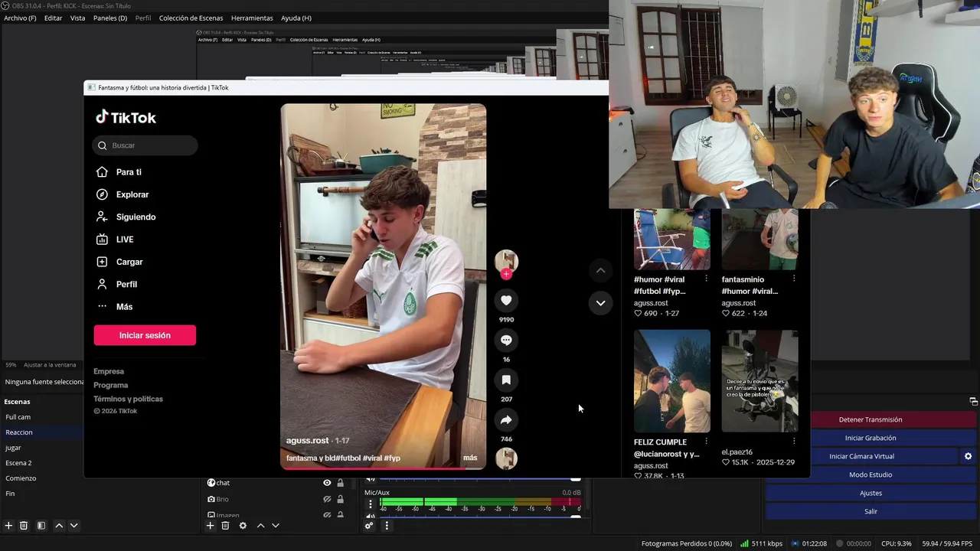Click video progress bar under caption
Screen dimensions: 980x551
(383, 468)
